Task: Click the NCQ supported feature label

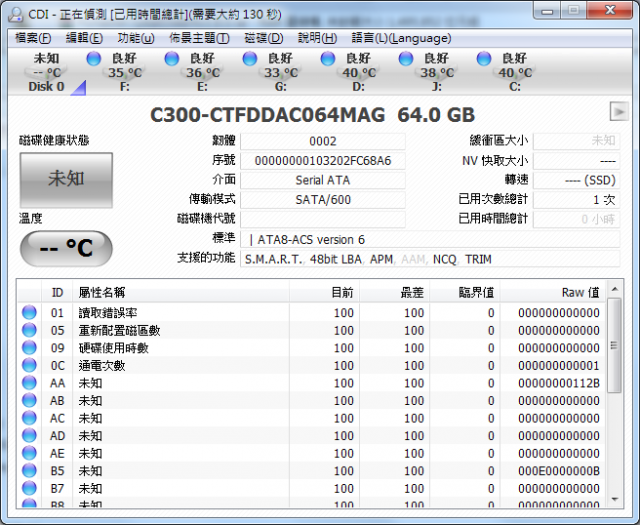Action: point(444,259)
